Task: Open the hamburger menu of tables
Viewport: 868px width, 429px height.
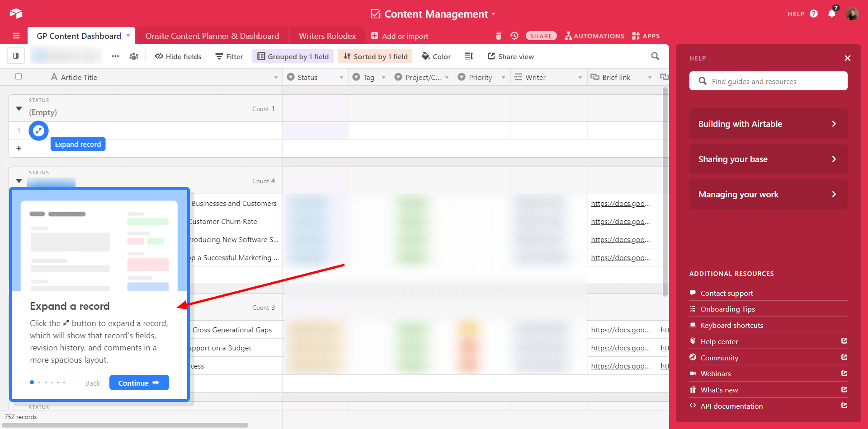Action: tap(16, 36)
